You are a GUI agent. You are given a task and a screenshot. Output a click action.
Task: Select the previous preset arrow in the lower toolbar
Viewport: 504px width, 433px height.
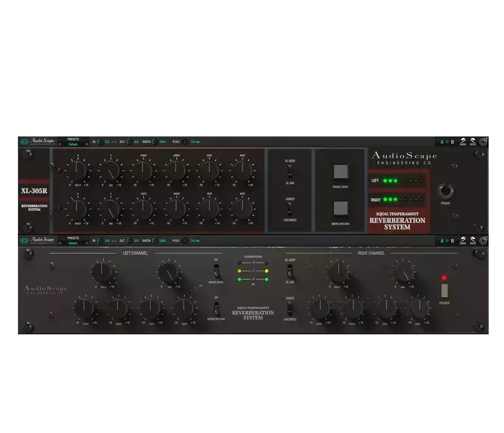60,243
